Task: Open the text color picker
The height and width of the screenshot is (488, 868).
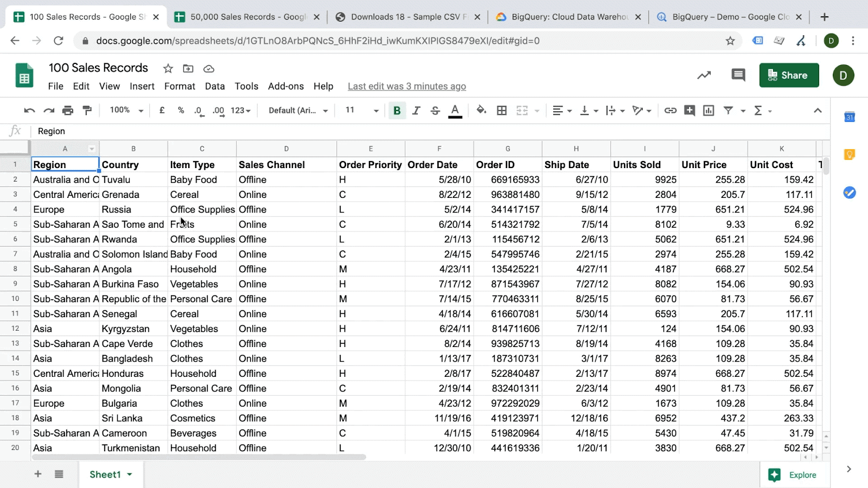Action: [455, 110]
